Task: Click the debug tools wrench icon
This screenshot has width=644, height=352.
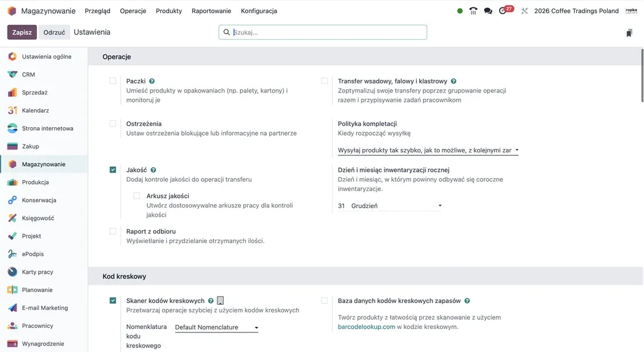Action: [524, 11]
